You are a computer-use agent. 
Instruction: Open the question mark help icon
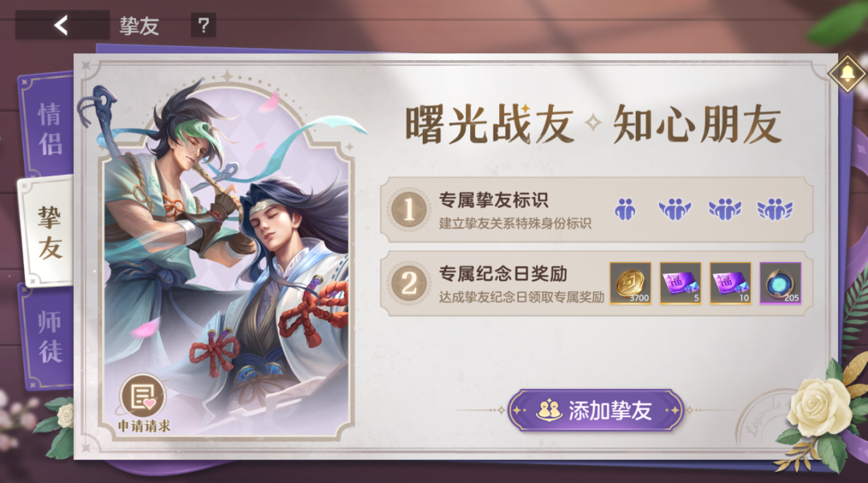click(203, 25)
